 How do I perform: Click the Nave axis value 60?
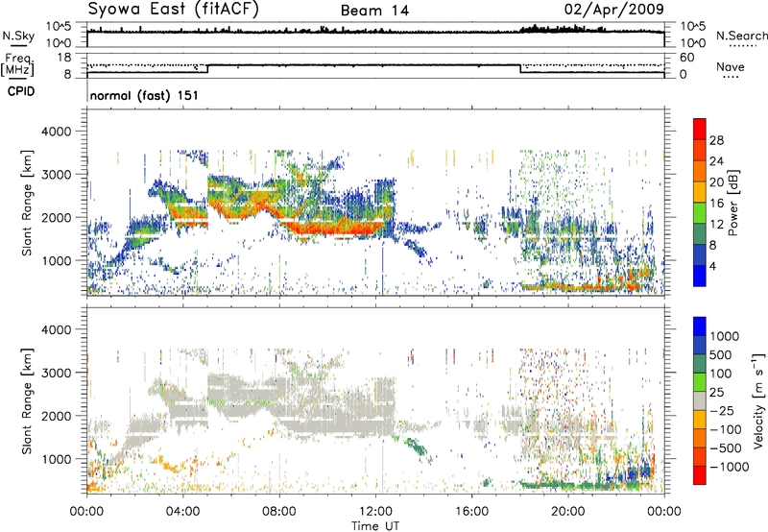[686, 58]
